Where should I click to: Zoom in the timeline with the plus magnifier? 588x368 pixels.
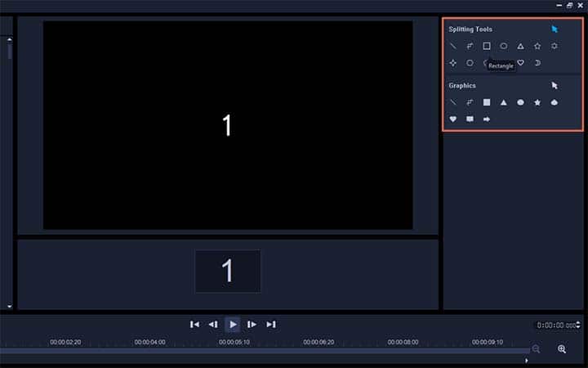pyautogui.click(x=562, y=349)
